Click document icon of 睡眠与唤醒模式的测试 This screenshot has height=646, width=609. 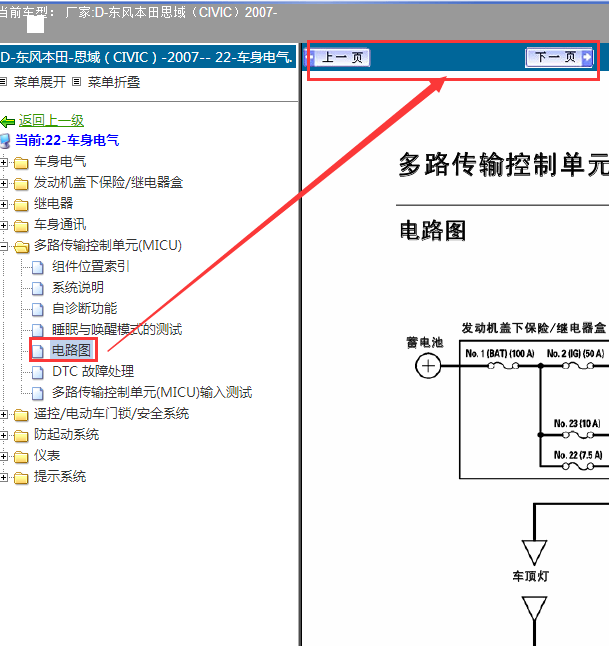pyautogui.click(x=38, y=330)
